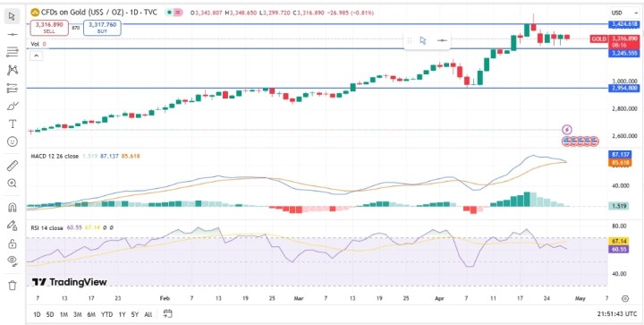Open chart time axis settings gear

point(624,298)
